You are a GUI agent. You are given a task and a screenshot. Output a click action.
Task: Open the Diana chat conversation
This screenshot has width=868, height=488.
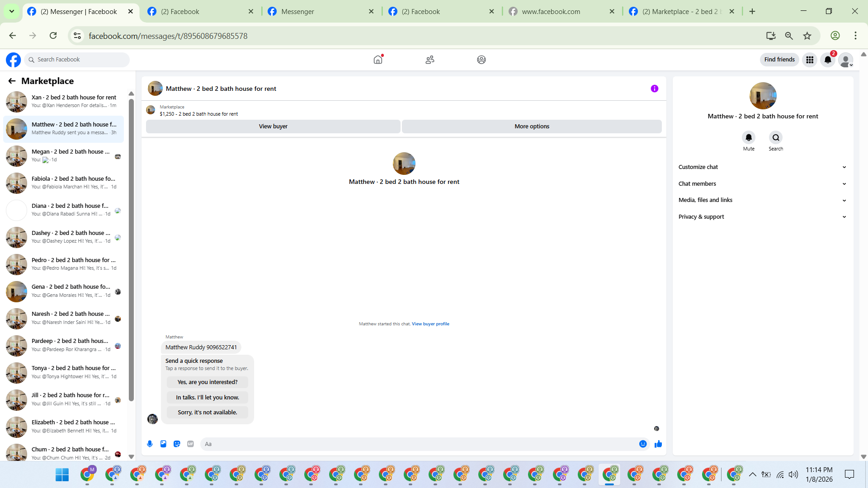point(63,210)
